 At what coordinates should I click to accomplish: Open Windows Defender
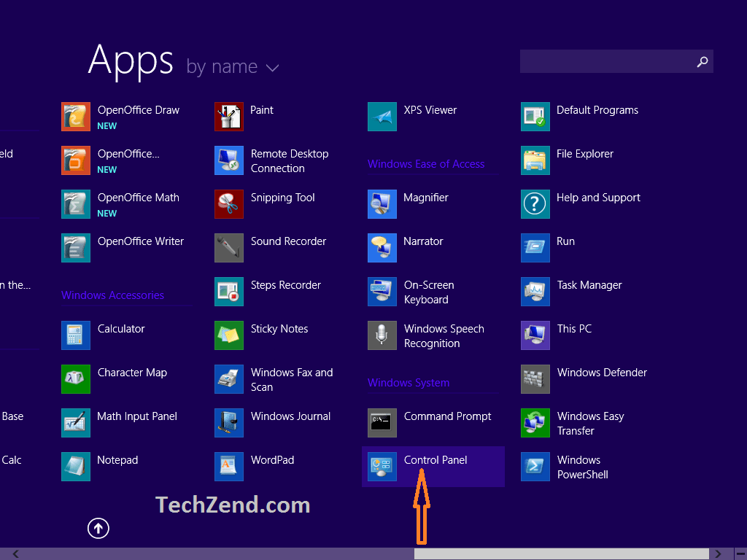pos(601,372)
